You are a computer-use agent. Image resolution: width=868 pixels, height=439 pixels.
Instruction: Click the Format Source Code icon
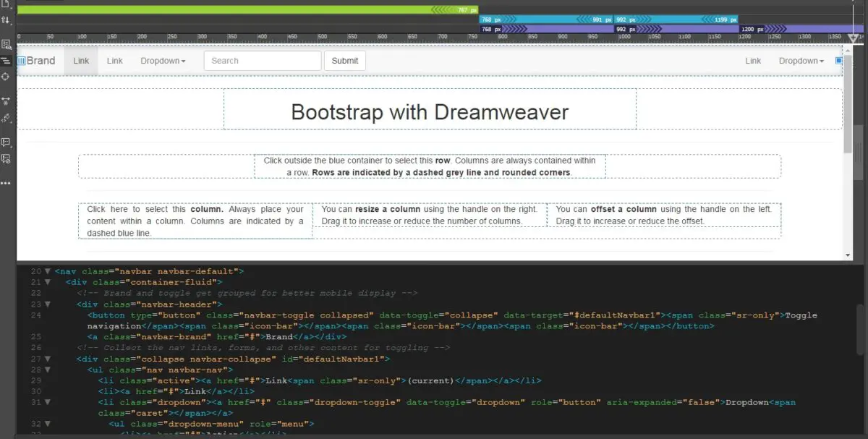coord(6,117)
